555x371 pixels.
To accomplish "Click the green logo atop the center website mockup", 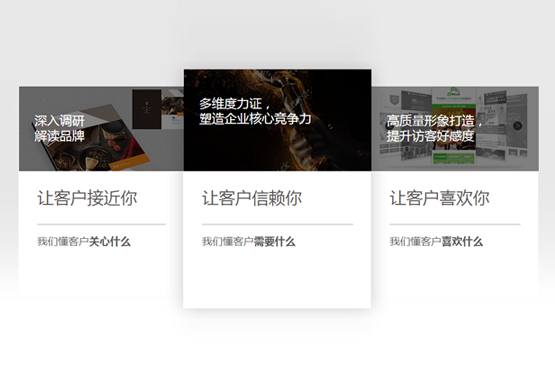I will coord(452,92).
